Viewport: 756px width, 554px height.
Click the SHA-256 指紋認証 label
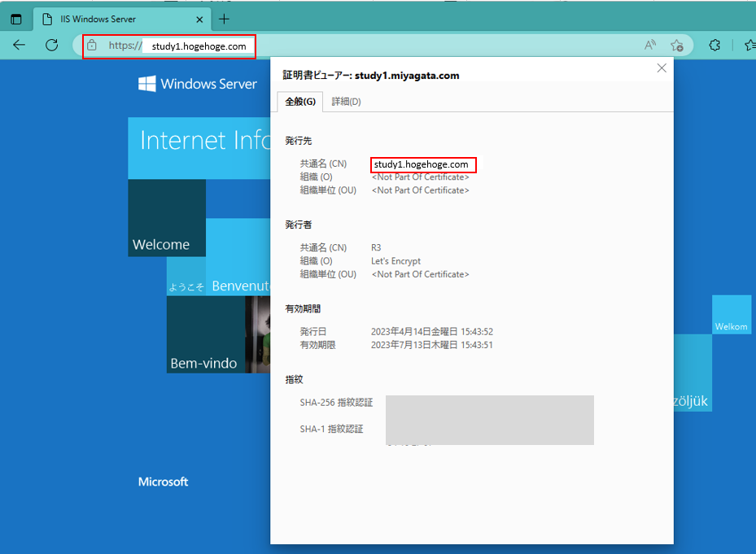[x=336, y=403]
